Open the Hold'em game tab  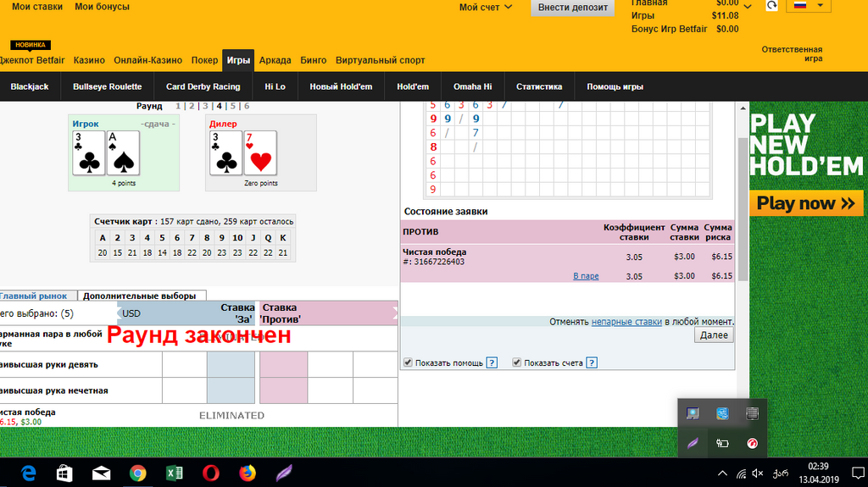(413, 87)
